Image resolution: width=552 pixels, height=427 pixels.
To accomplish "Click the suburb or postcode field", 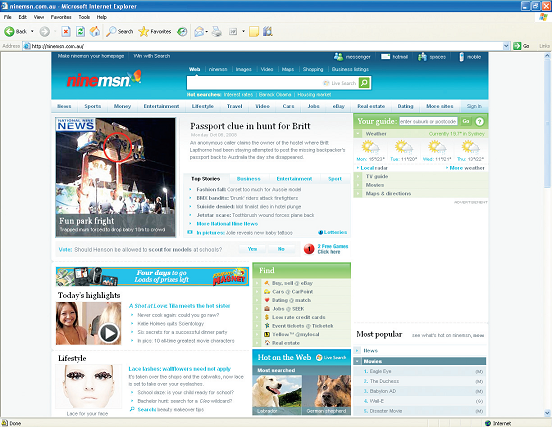I will click(428, 121).
